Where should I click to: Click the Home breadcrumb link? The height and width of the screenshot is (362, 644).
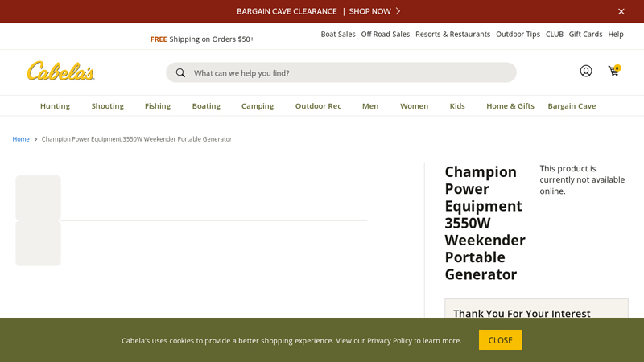21,139
